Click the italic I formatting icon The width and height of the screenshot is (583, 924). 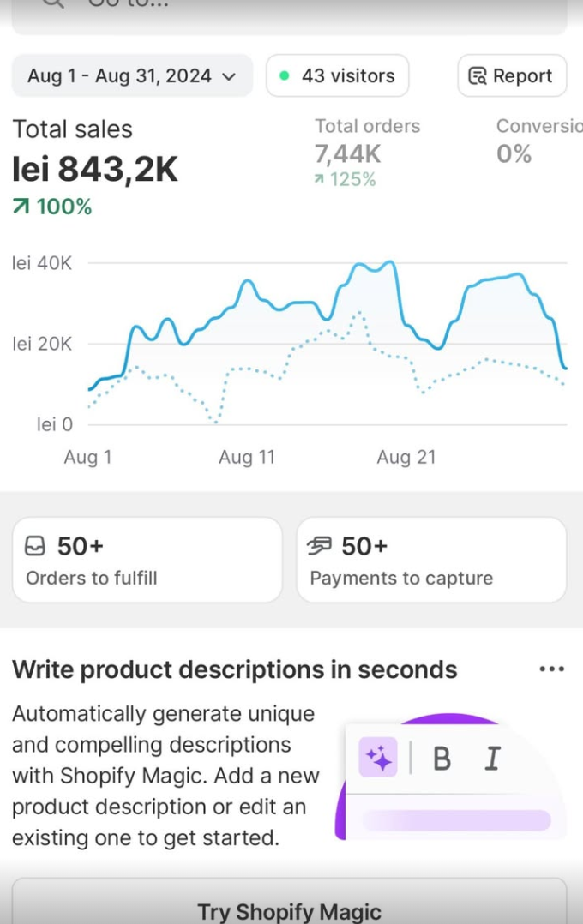[x=492, y=759]
